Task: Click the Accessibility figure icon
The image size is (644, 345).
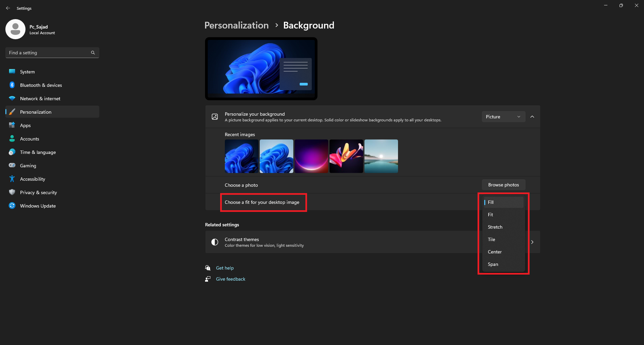Action: (12, 179)
